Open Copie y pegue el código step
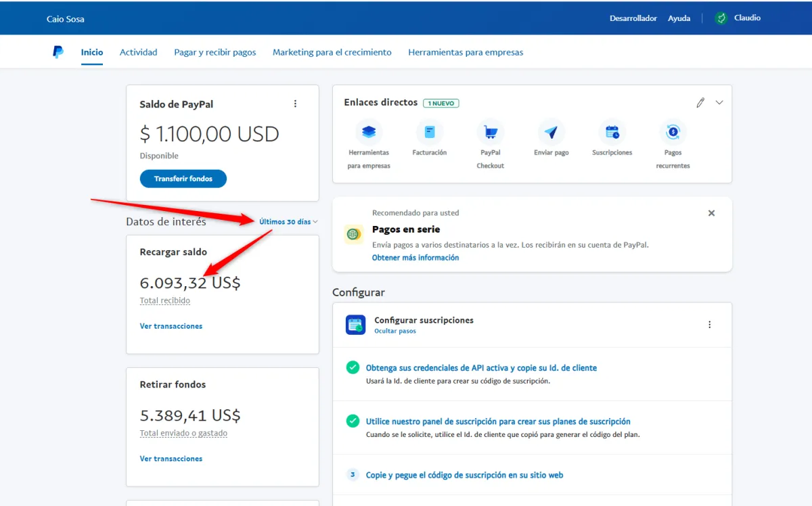812x506 pixels. [x=465, y=475]
